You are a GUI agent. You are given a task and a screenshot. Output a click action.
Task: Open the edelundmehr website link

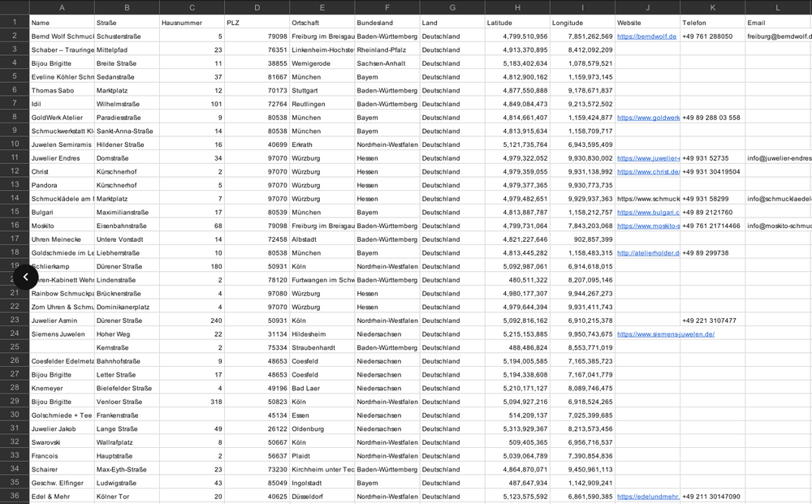(648, 497)
